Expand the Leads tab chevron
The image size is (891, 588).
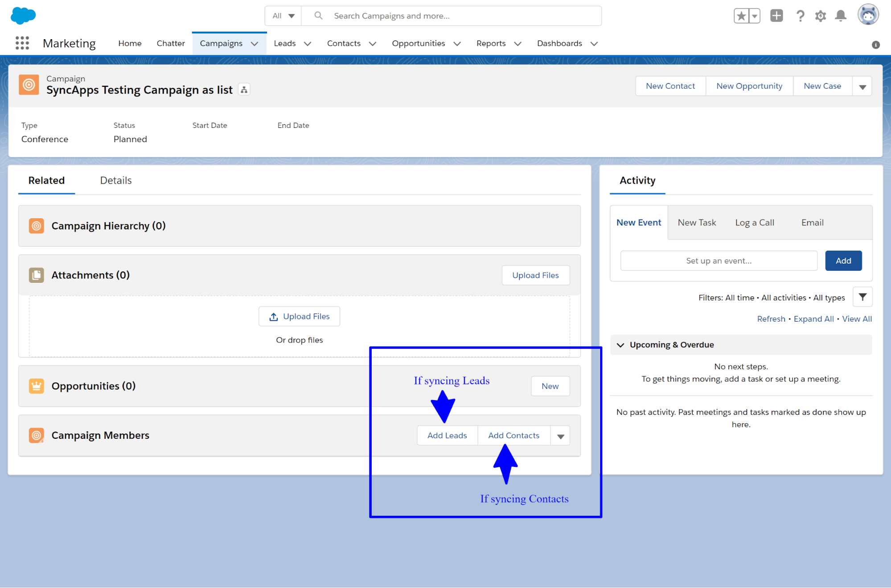pos(308,44)
